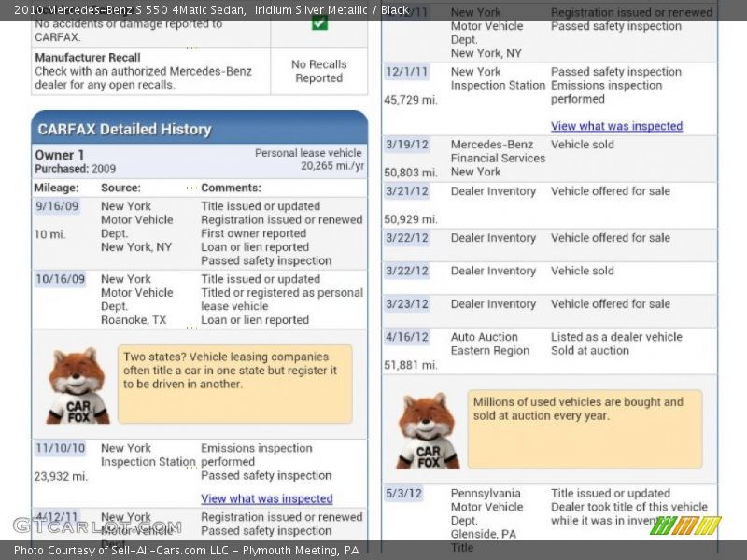The height and width of the screenshot is (560, 747).
Task: Click the 'Manufacturer Recall' heading
Action: 88,58
